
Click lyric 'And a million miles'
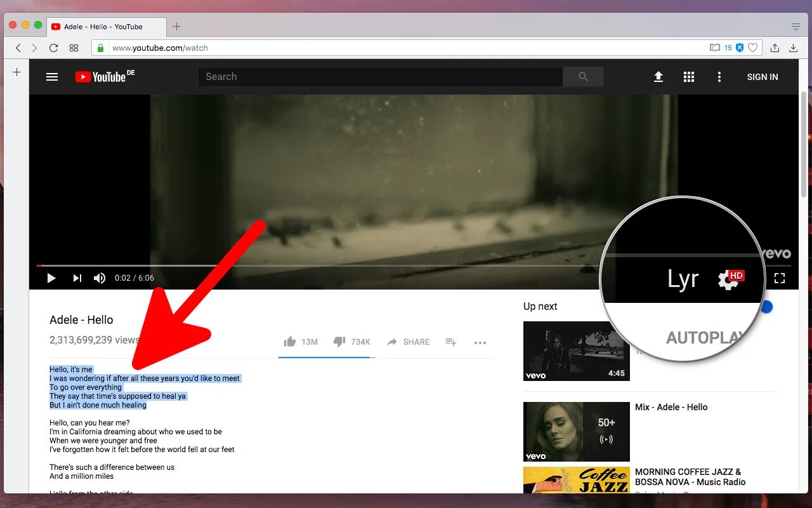click(x=82, y=476)
